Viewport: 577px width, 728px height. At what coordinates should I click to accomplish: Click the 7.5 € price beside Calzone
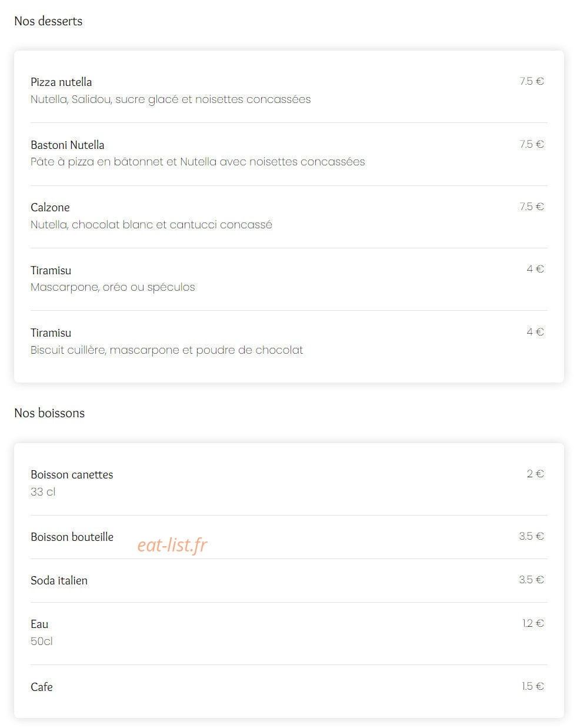532,207
